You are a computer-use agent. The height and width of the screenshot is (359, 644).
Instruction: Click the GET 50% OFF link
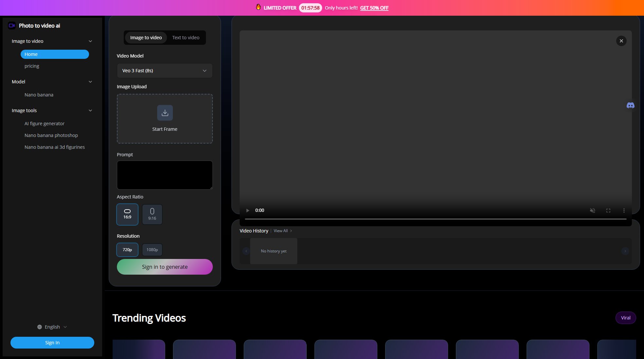pyautogui.click(x=374, y=8)
